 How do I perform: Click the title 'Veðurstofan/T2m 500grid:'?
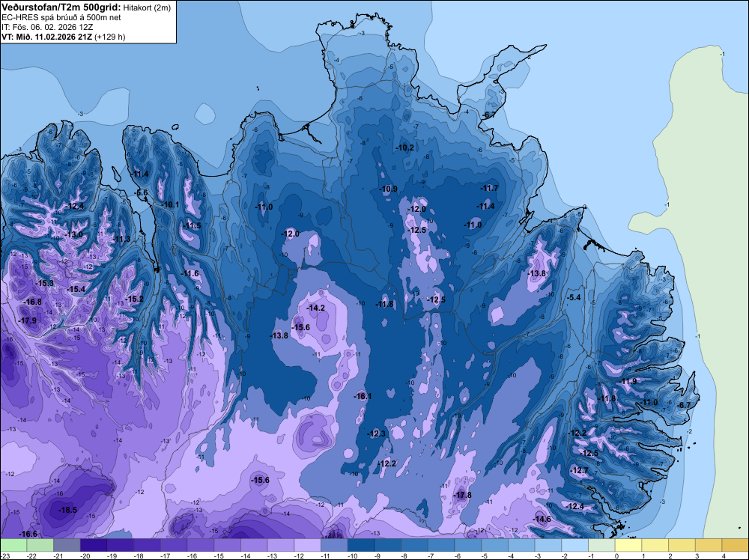(x=61, y=7)
